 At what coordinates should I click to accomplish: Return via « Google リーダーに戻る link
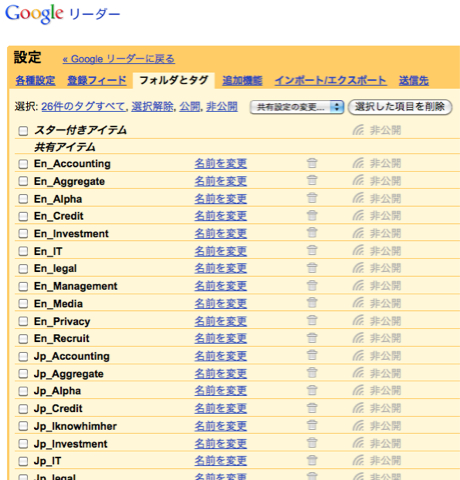click(x=119, y=59)
